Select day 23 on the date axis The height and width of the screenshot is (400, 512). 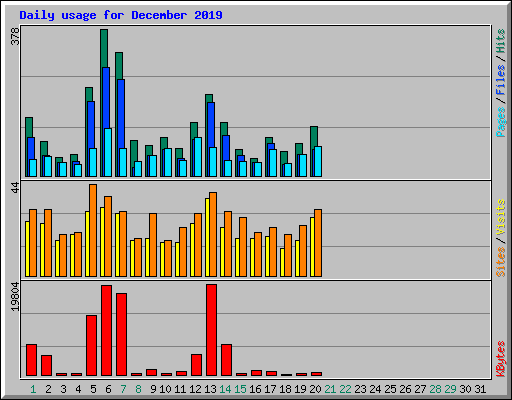[360, 389]
